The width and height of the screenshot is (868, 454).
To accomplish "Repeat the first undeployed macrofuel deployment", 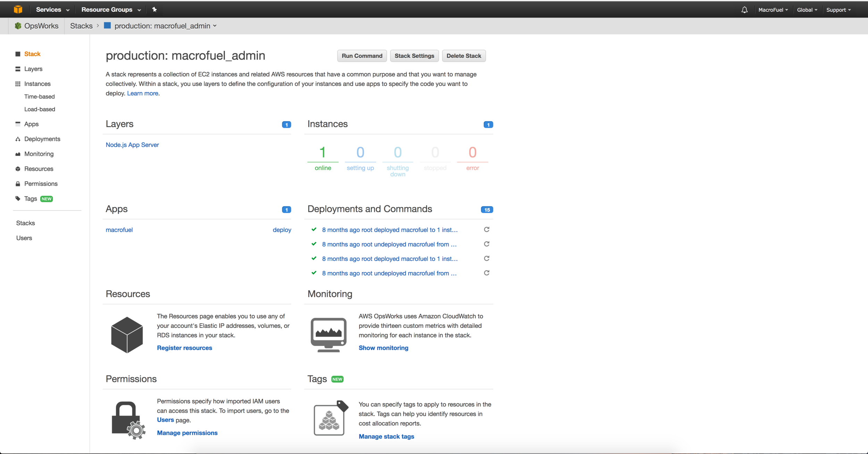I will point(486,244).
